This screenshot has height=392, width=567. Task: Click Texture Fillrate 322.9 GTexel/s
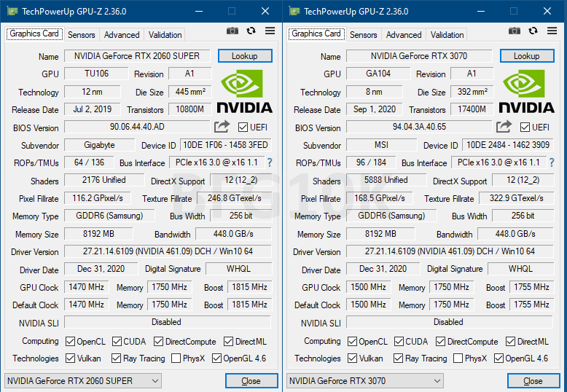tap(517, 198)
